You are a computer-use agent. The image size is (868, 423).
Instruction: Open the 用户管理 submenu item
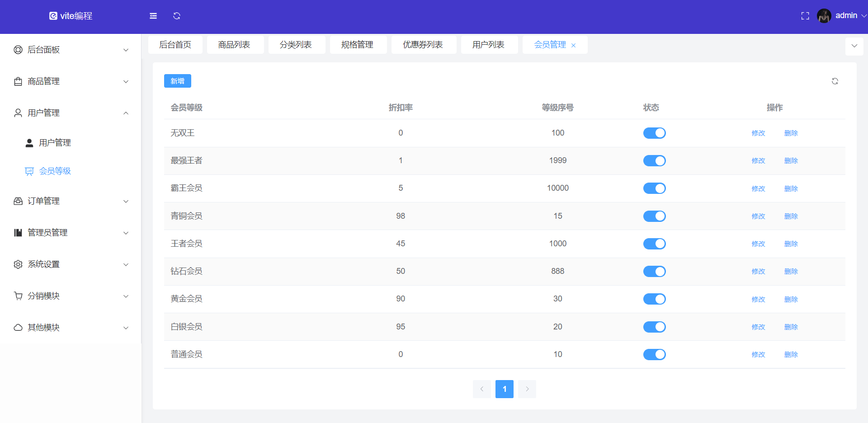pyautogui.click(x=71, y=143)
